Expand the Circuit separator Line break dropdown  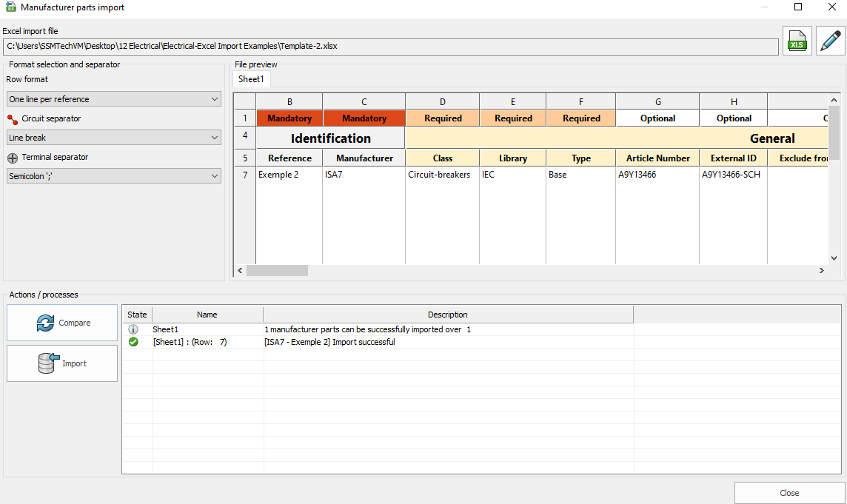pyautogui.click(x=114, y=138)
